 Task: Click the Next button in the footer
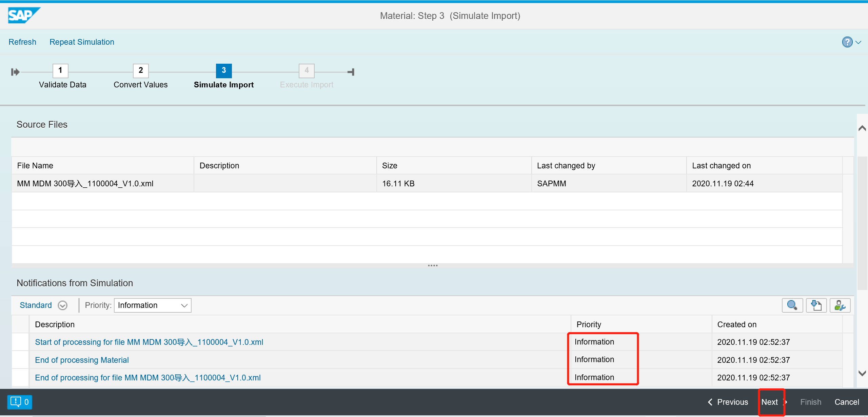[x=770, y=402]
